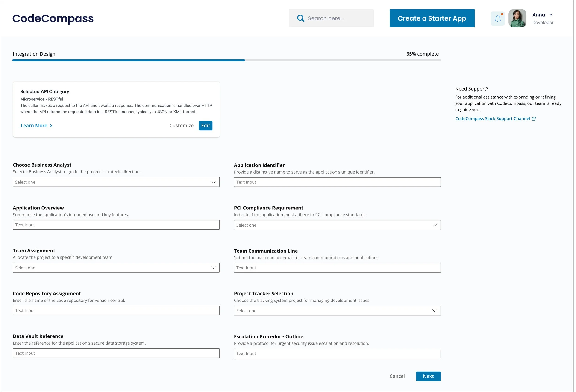
Task: Click the CodeCompass logo
Action: [x=53, y=19]
